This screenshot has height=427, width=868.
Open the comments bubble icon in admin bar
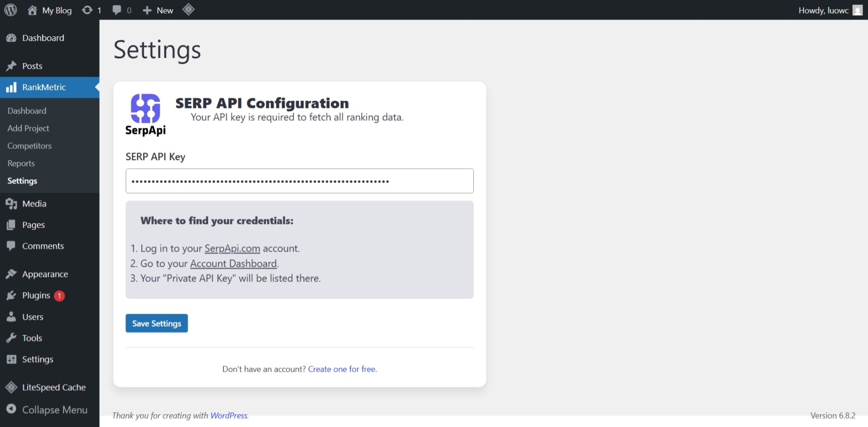coord(117,10)
